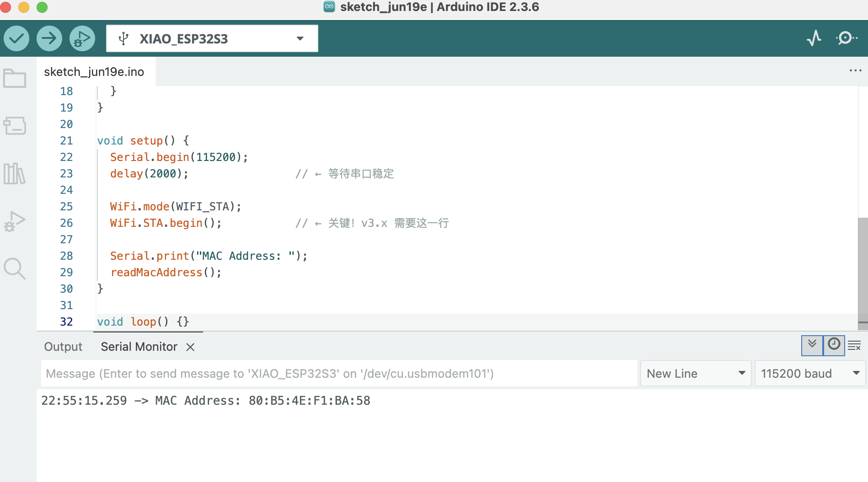Open the Serial Plotter waveform icon

point(814,38)
